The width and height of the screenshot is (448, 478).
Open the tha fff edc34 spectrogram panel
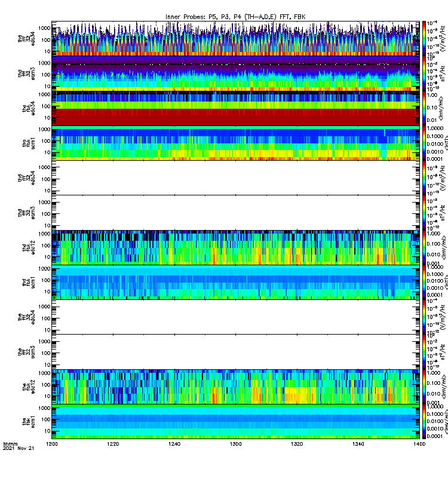(x=235, y=38)
